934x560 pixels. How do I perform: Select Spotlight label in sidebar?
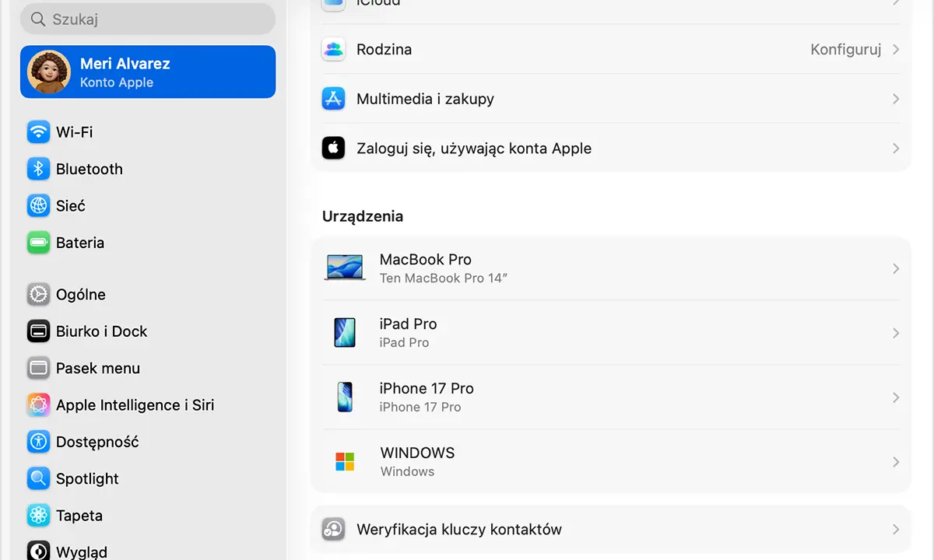click(87, 479)
